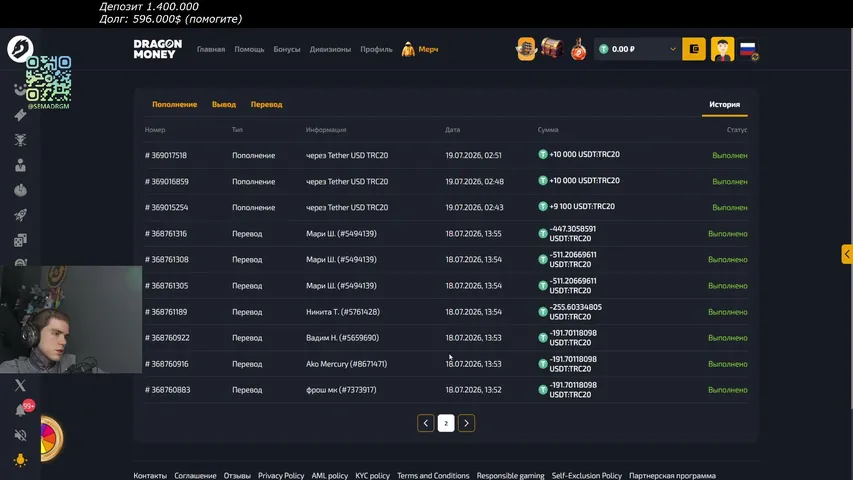This screenshot has height=480, width=853.
Task: Open Responsible gaming footer link
Action: point(510,475)
